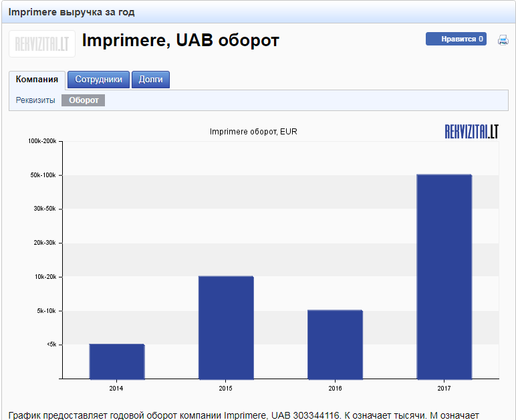The height and width of the screenshot is (420, 516).
Task: Click the '2016' year label
Action: (335, 389)
